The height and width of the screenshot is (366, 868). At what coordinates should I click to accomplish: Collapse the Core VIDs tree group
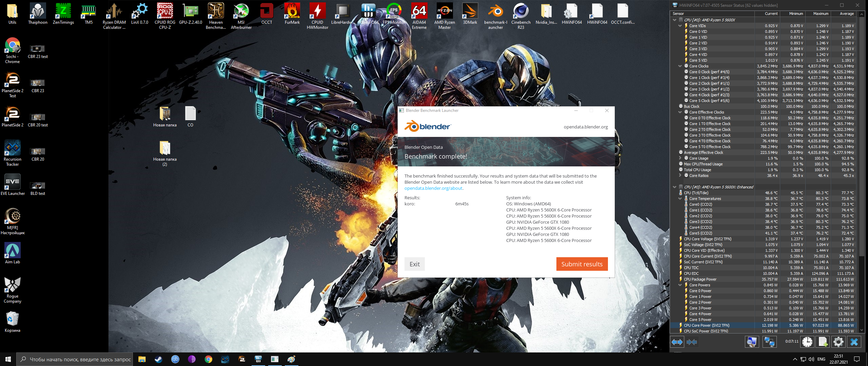(x=680, y=26)
